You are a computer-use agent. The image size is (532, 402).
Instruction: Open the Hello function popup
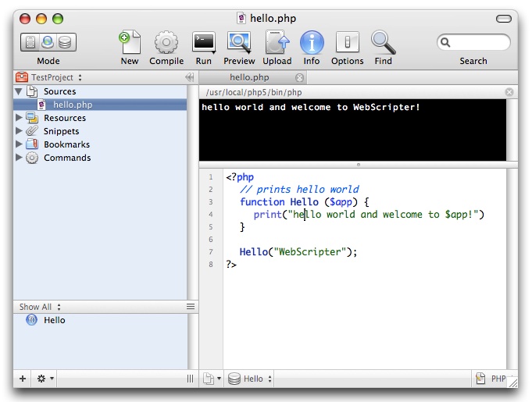click(250, 379)
